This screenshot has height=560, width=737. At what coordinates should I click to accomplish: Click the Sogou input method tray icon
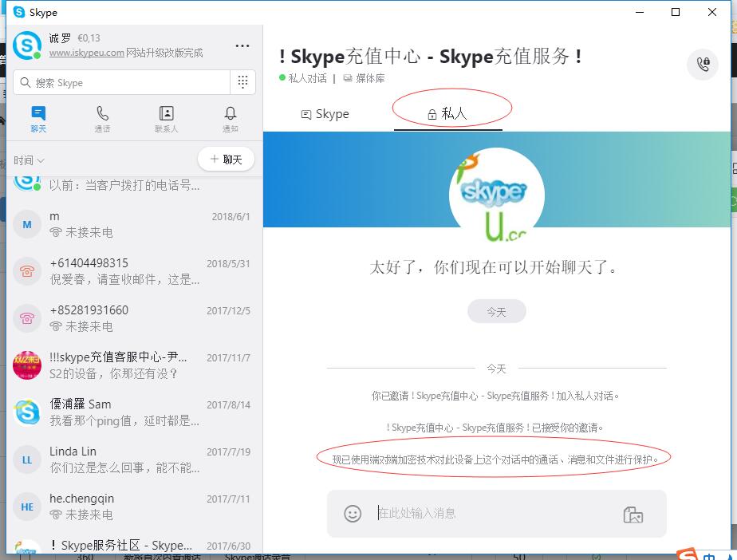coord(688,554)
